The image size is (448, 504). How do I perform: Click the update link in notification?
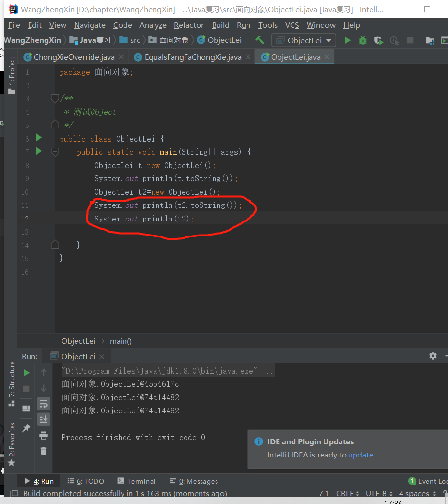point(361,455)
